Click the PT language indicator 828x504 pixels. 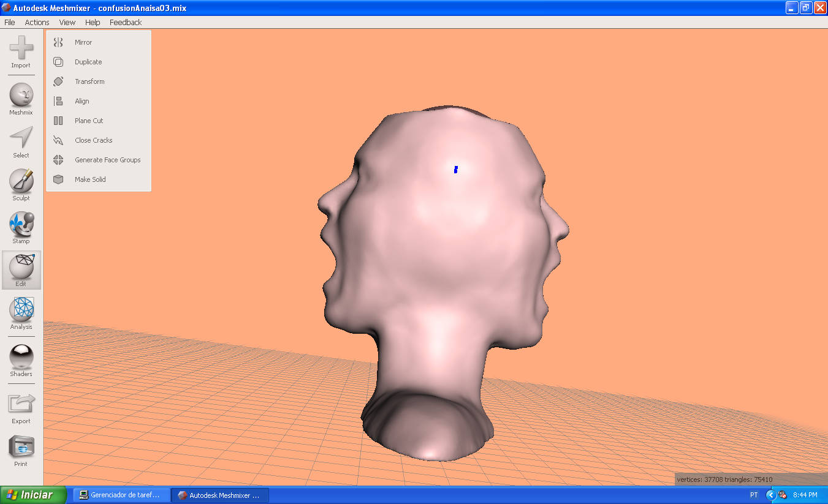click(x=754, y=495)
